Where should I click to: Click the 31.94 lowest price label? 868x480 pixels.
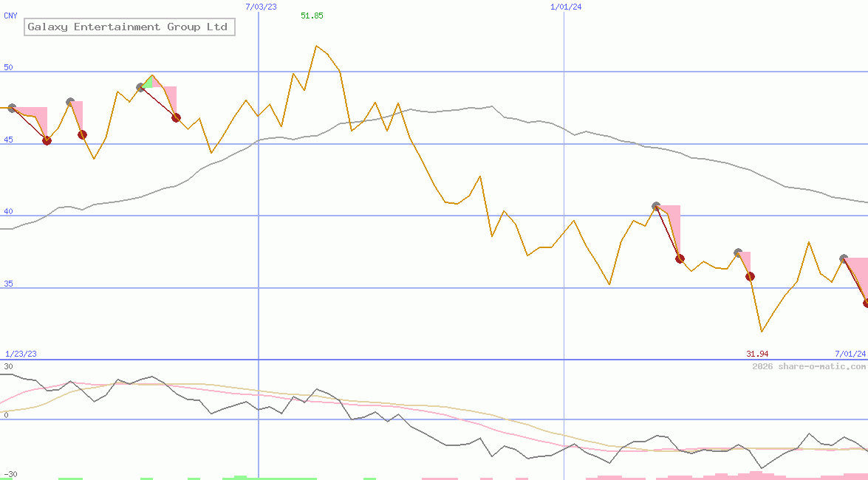[757, 354]
